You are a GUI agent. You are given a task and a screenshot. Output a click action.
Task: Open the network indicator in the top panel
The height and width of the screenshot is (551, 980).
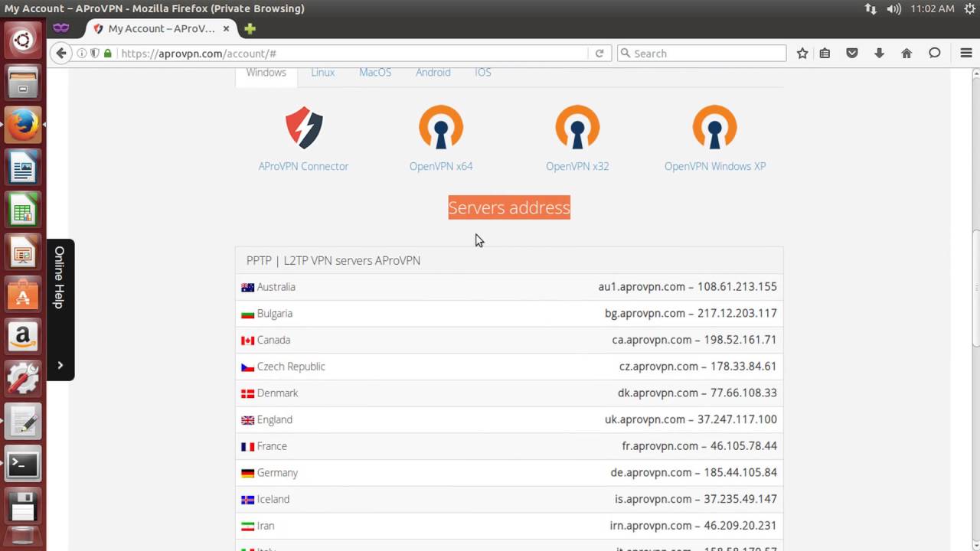pyautogui.click(x=871, y=8)
